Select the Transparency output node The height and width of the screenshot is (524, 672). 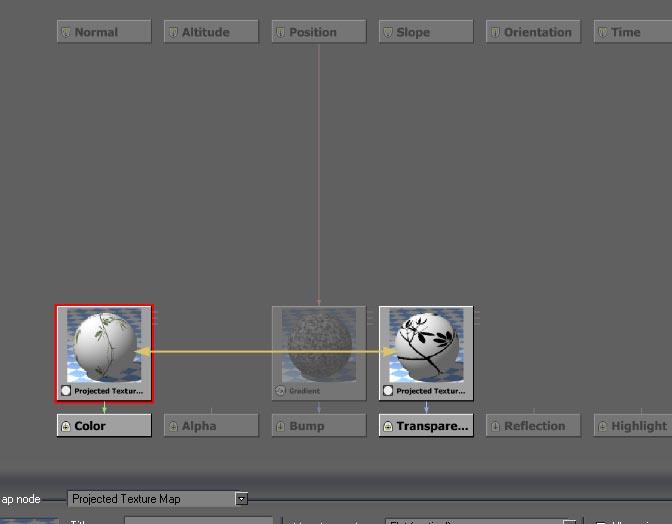point(426,426)
